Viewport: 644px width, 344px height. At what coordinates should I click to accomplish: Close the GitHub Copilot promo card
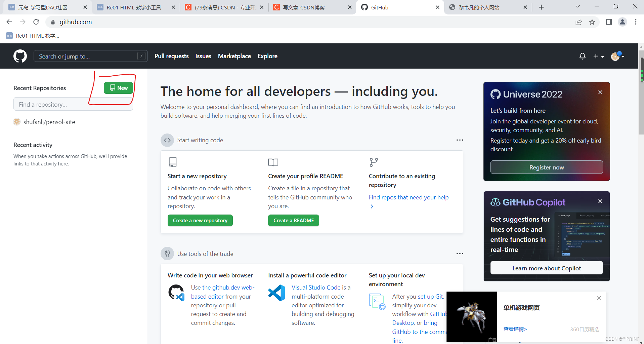(x=600, y=201)
